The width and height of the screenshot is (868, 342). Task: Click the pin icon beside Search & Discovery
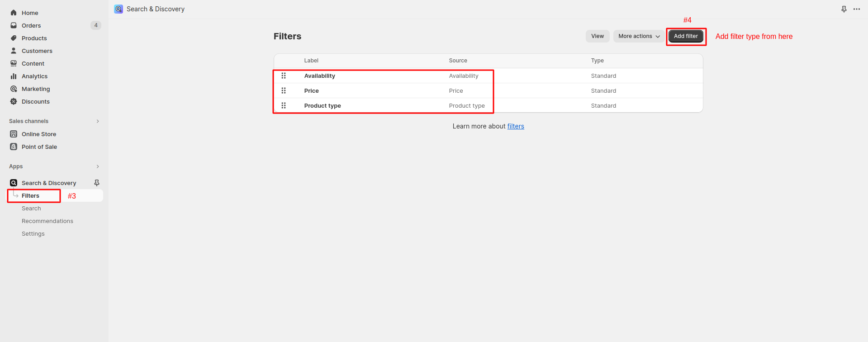[97, 183]
